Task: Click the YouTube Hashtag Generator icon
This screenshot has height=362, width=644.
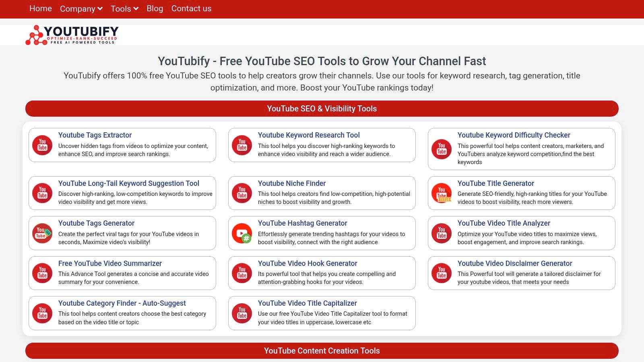Action: coord(242,233)
